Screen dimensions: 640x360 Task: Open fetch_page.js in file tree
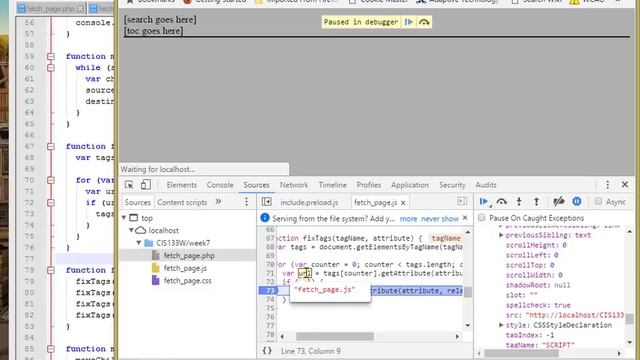185,268
